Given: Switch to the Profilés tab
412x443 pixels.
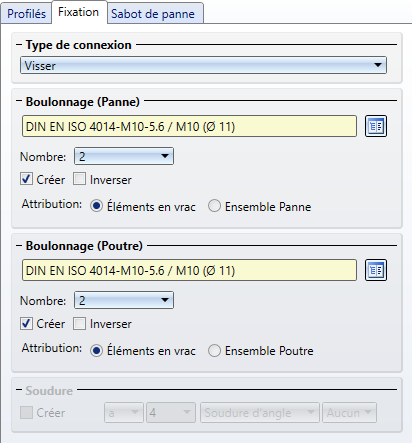Looking at the screenshot, I should click(26, 14).
